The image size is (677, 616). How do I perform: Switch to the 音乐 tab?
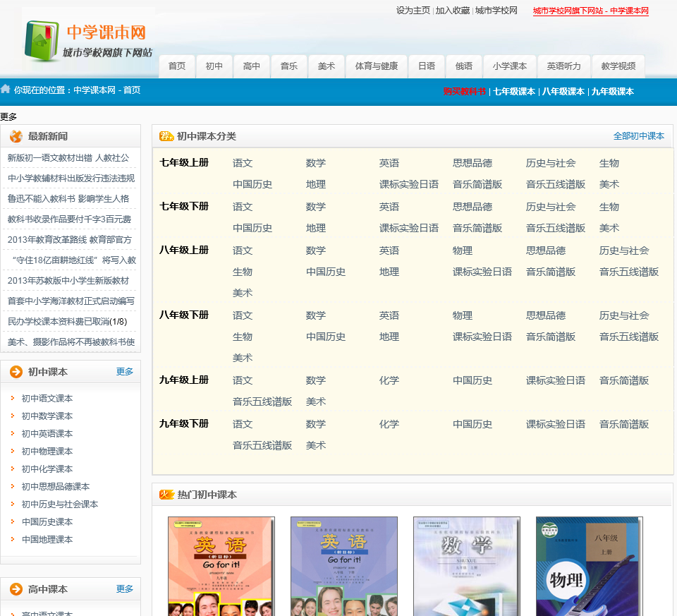(289, 66)
